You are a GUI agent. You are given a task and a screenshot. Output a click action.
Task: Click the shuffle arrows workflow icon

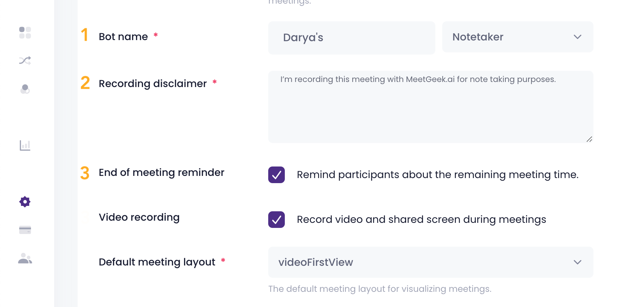pyautogui.click(x=25, y=60)
